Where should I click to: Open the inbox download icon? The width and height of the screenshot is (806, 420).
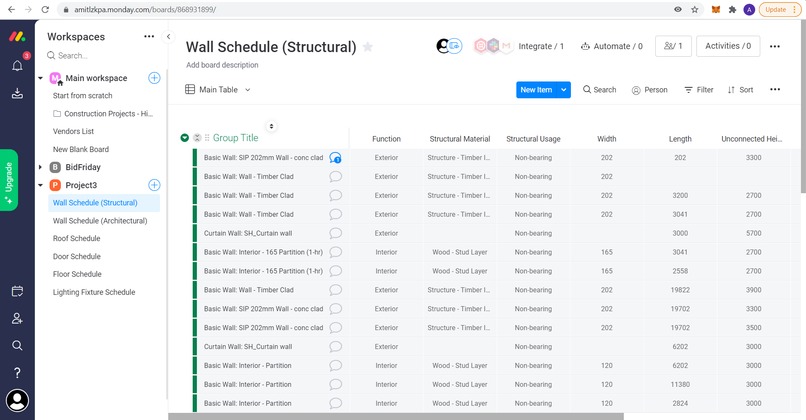pos(17,93)
